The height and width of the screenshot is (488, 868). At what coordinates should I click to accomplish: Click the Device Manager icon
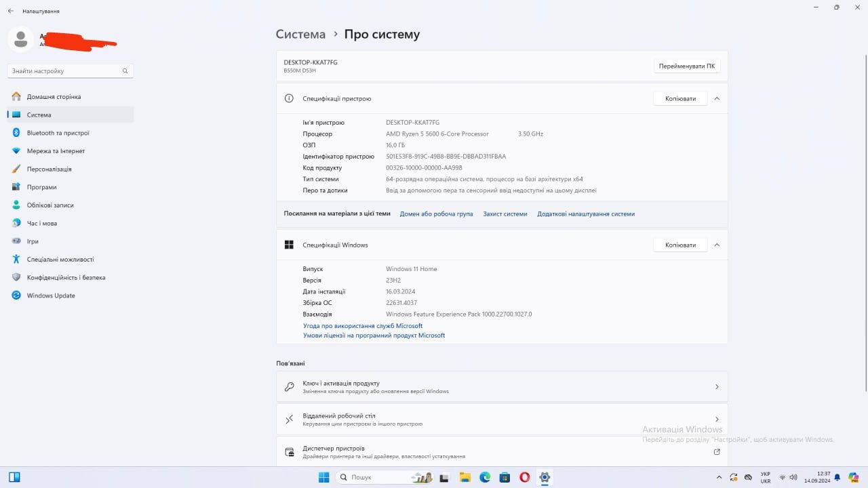(x=290, y=452)
